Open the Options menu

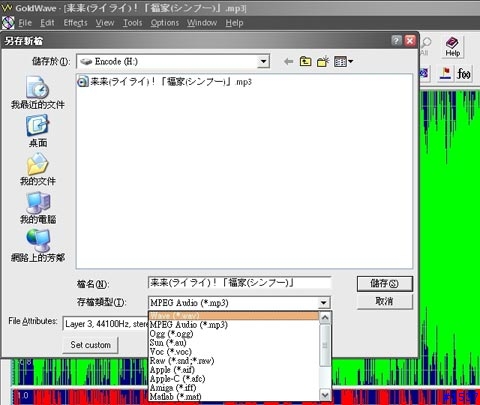tap(165, 23)
